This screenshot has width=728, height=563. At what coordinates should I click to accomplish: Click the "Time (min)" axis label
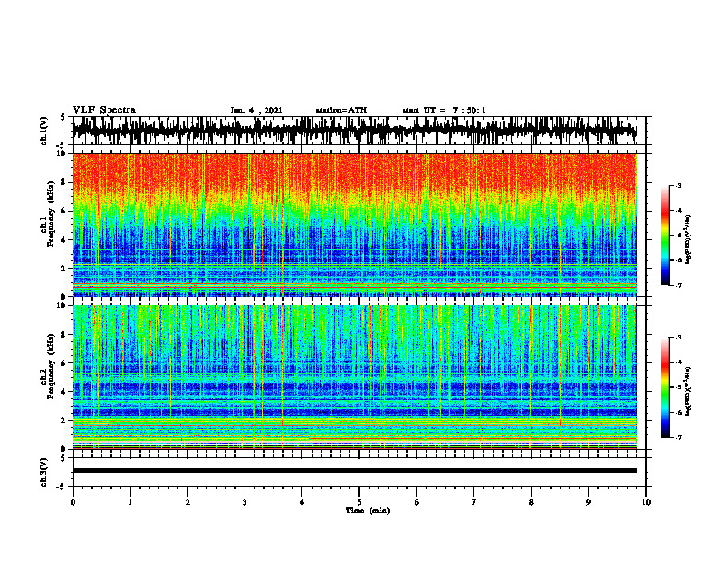(368, 511)
